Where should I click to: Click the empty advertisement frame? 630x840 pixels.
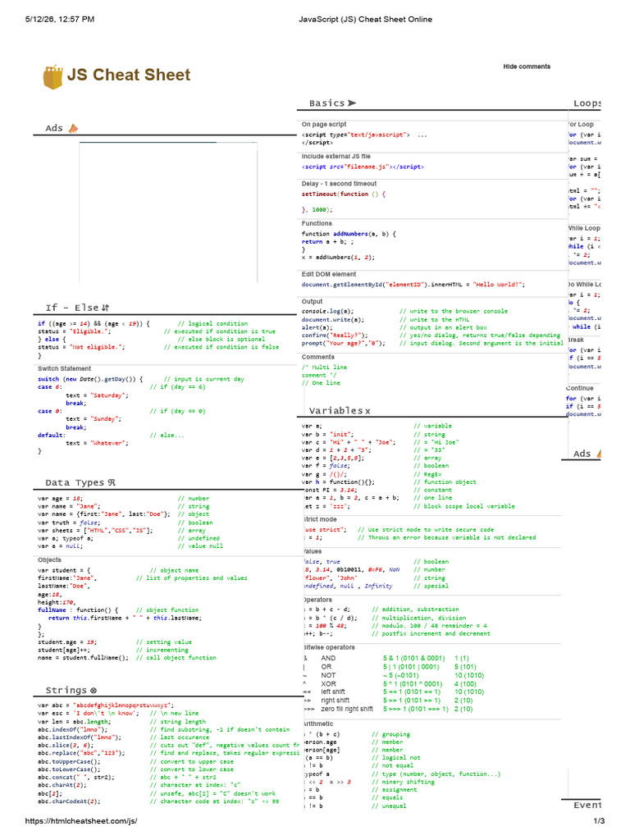pyautogui.click(x=168, y=212)
